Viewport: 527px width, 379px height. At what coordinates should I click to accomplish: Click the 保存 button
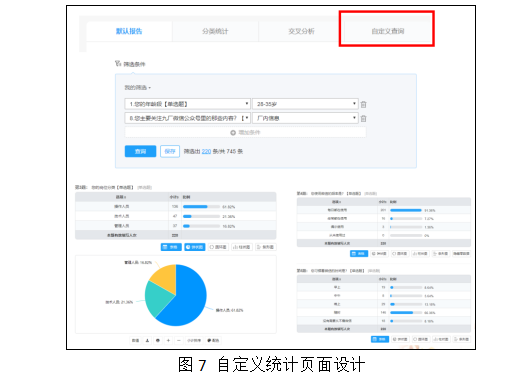click(170, 151)
